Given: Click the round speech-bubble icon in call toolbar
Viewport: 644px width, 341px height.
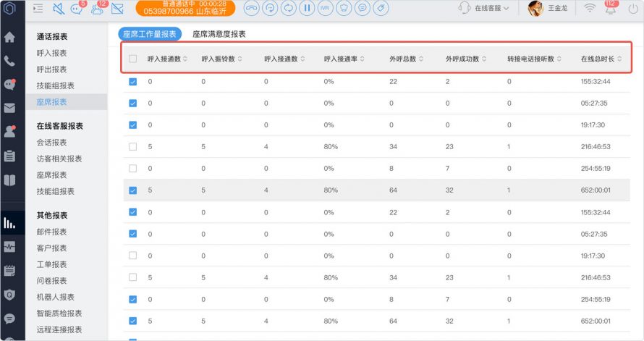Looking at the screenshot, I should 363,8.
